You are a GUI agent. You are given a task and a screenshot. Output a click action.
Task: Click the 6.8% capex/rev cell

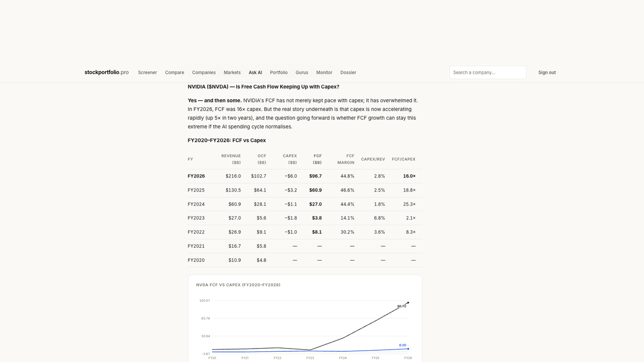[x=379, y=218]
